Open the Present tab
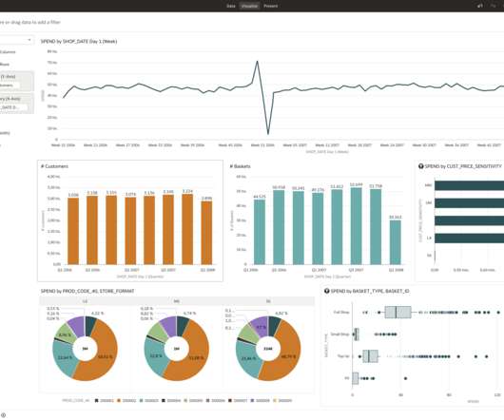The image size is (504, 420). 271,6
